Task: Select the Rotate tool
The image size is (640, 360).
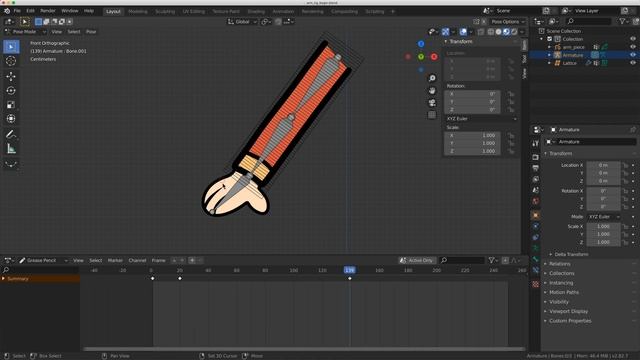Action: (x=11, y=91)
